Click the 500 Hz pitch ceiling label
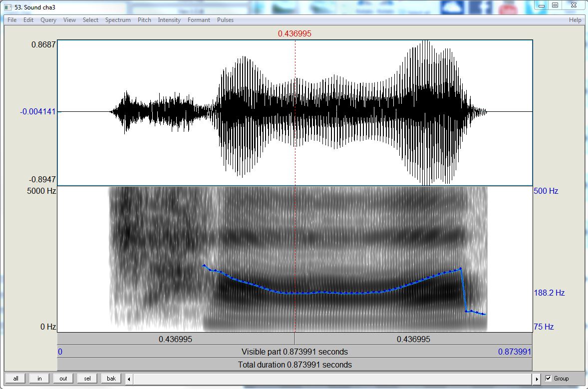Viewport: 588px width, 389px height. coord(546,191)
